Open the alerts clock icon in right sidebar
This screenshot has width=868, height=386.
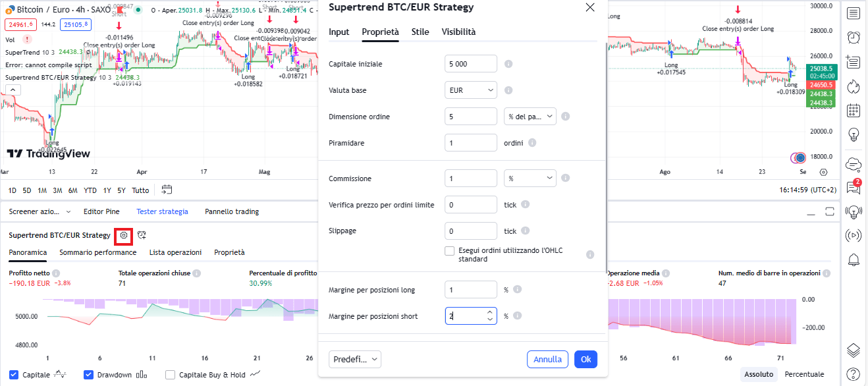pos(854,38)
